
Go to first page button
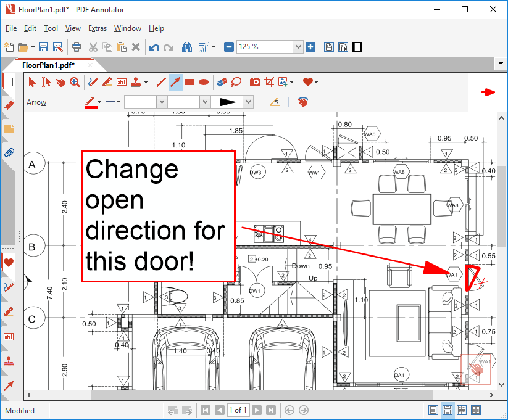(206, 410)
